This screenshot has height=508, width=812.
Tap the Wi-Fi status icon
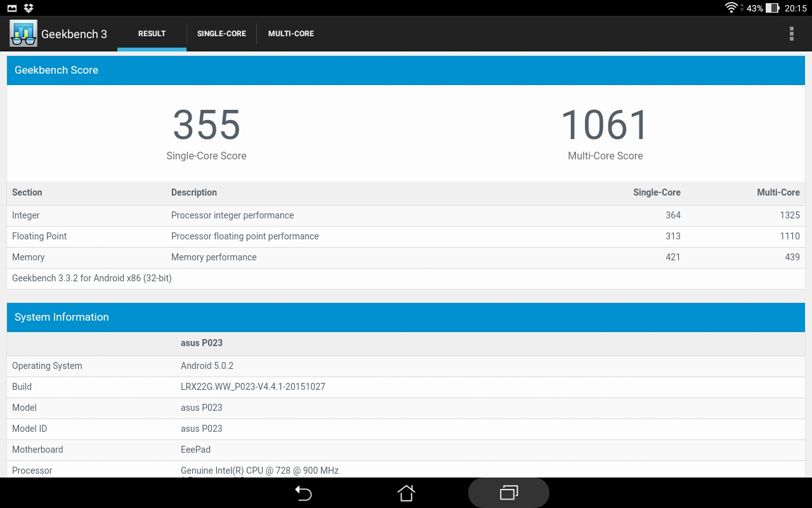point(731,8)
